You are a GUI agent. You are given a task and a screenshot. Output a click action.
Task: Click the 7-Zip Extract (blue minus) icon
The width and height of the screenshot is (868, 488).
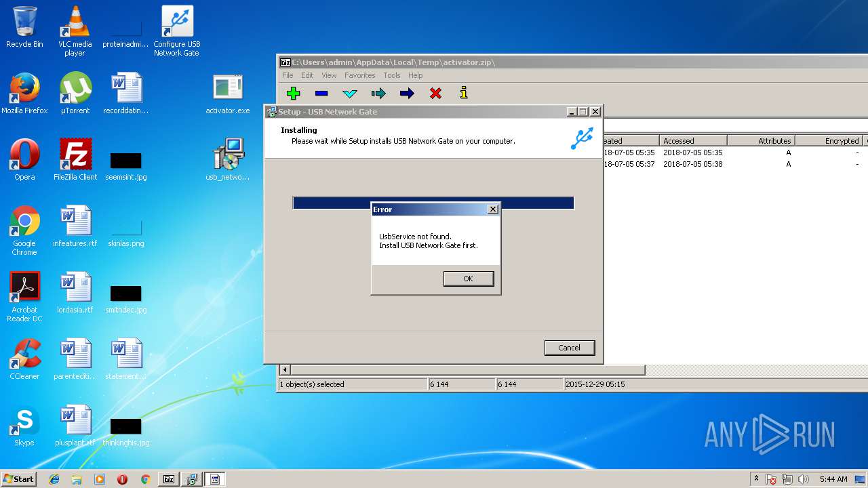[x=321, y=94]
